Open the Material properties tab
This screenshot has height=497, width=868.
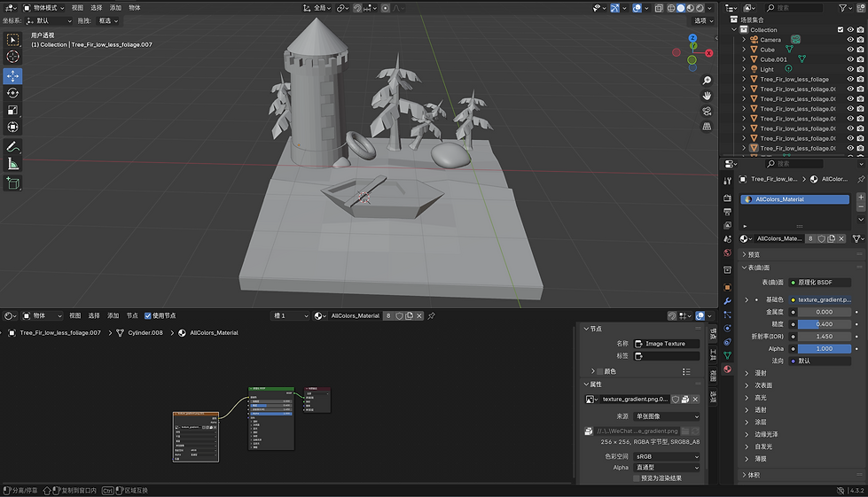[x=727, y=369]
